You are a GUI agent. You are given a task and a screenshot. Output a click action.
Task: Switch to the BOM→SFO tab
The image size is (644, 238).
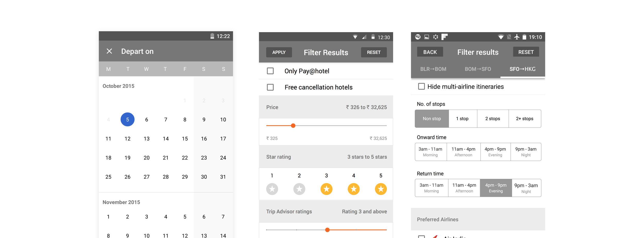[478, 69]
